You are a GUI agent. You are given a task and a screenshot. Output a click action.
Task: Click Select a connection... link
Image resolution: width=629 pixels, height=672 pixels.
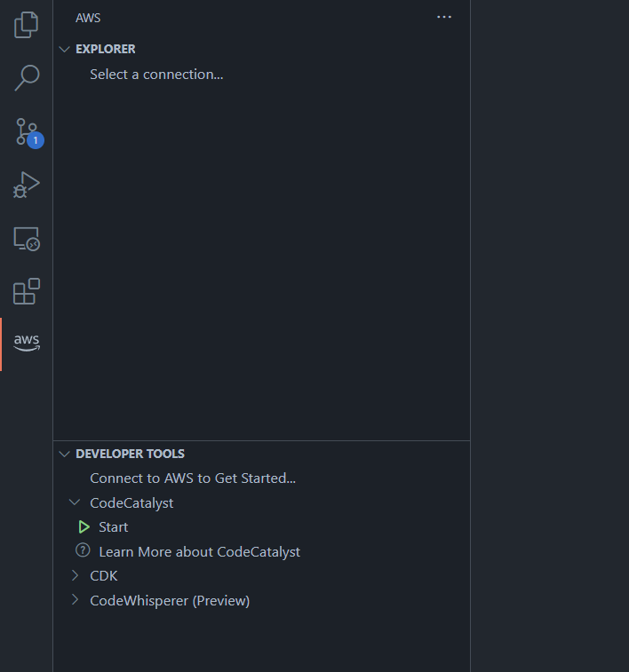(x=156, y=75)
